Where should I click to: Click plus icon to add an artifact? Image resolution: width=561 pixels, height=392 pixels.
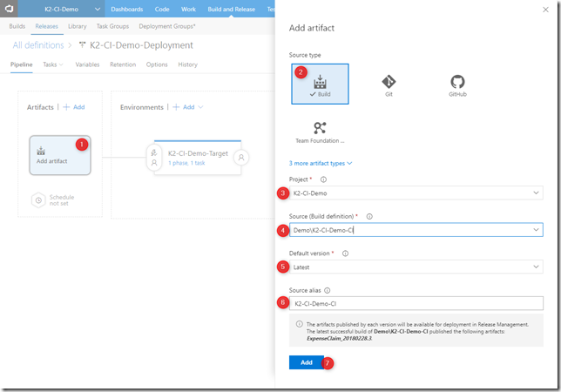click(x=66, y=107)
